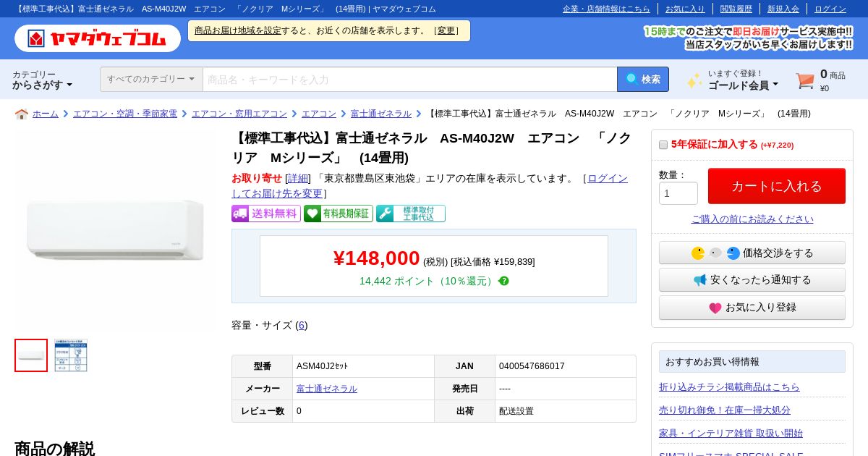Check the 5年保証に加入する checkbox

pos(663,145)
